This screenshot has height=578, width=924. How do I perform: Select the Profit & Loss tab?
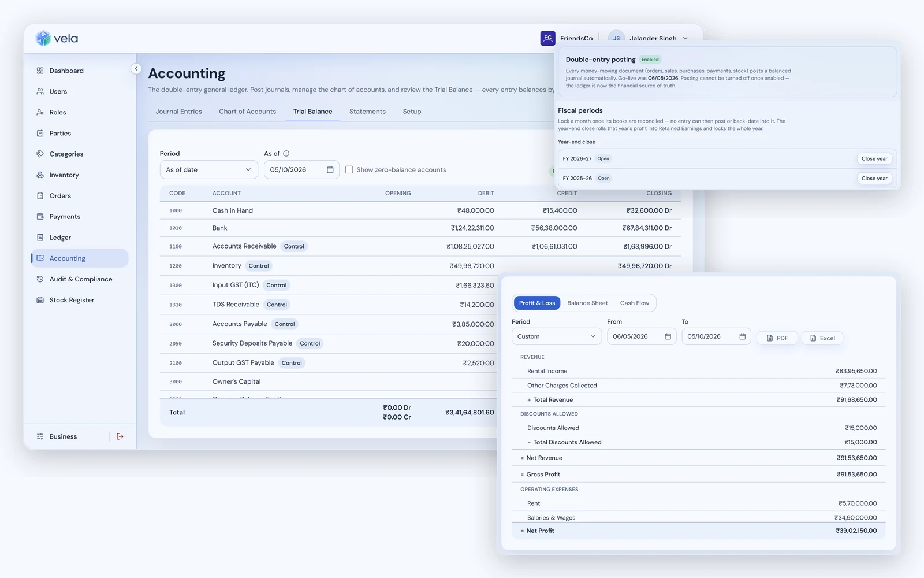[537, 303]
